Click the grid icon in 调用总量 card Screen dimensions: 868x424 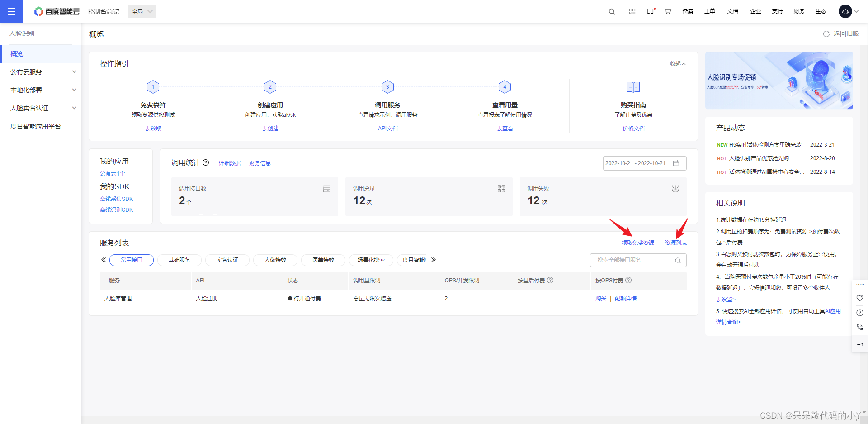(501, 189)
